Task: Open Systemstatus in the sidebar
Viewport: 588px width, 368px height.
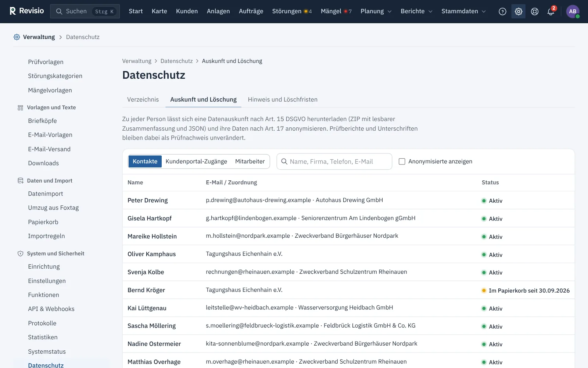Action: click(x=47, y=351)
